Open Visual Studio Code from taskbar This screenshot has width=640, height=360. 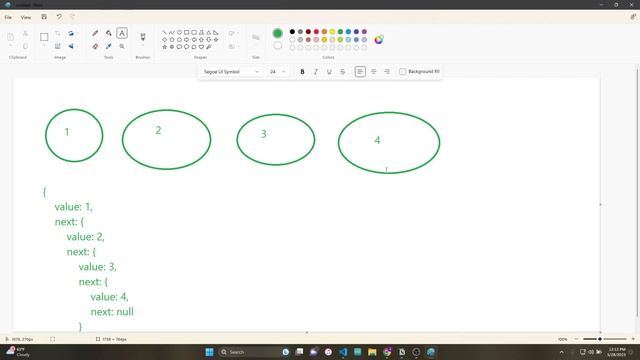click(343, 352)
